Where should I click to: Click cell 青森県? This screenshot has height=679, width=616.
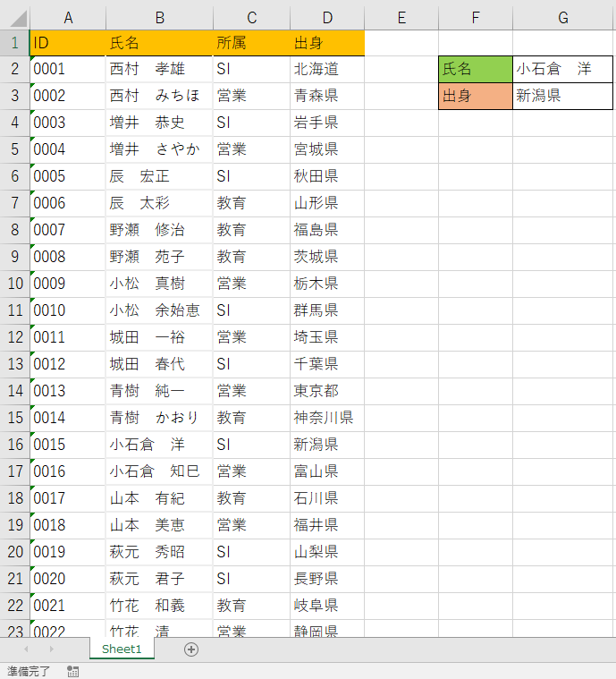pyautogui.click(x=327, y=96)
